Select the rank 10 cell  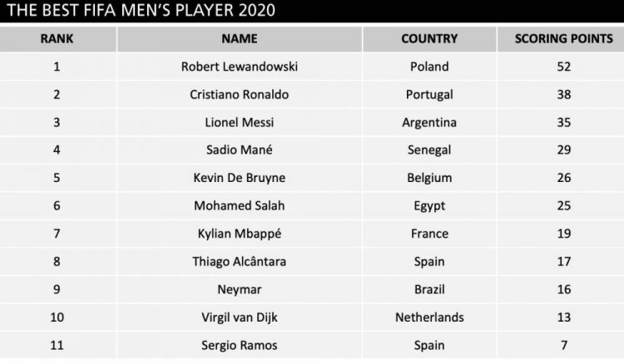click(x=57, y=317)
